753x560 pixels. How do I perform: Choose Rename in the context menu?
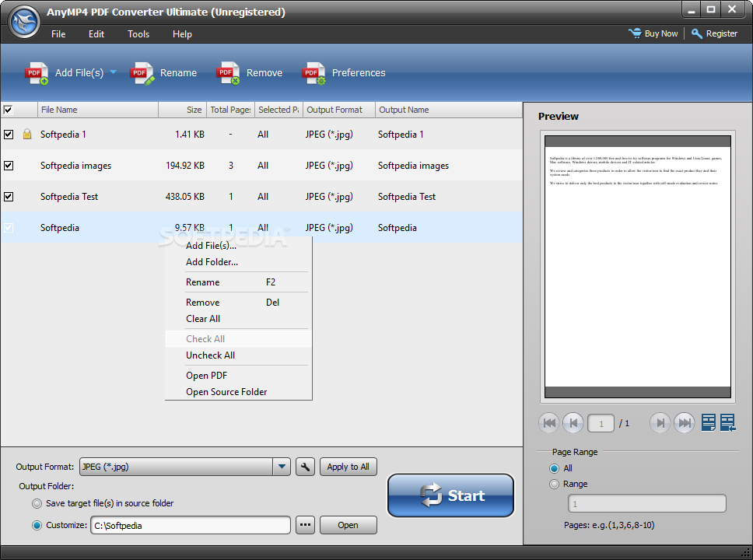pyautogui.click(x=239, y=282)
